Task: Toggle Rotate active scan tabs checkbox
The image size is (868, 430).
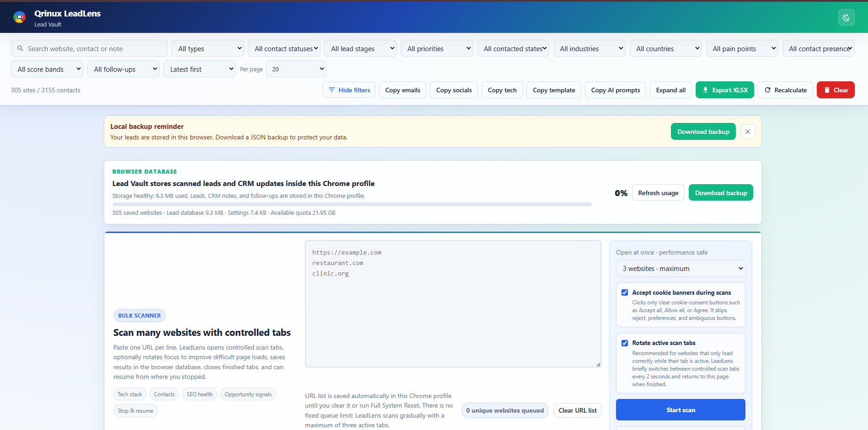Action: [625, 343]
